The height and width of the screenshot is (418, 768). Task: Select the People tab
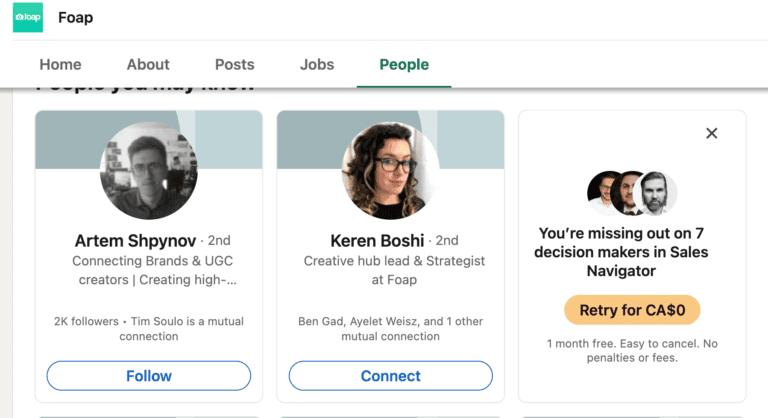click(404, 64)
